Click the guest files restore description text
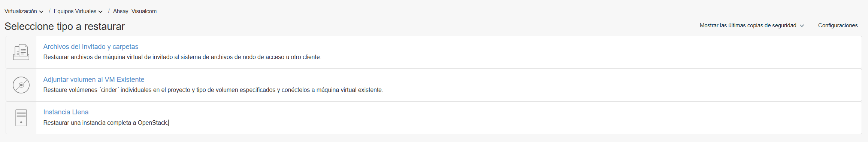868x142 pixels. 182,57
